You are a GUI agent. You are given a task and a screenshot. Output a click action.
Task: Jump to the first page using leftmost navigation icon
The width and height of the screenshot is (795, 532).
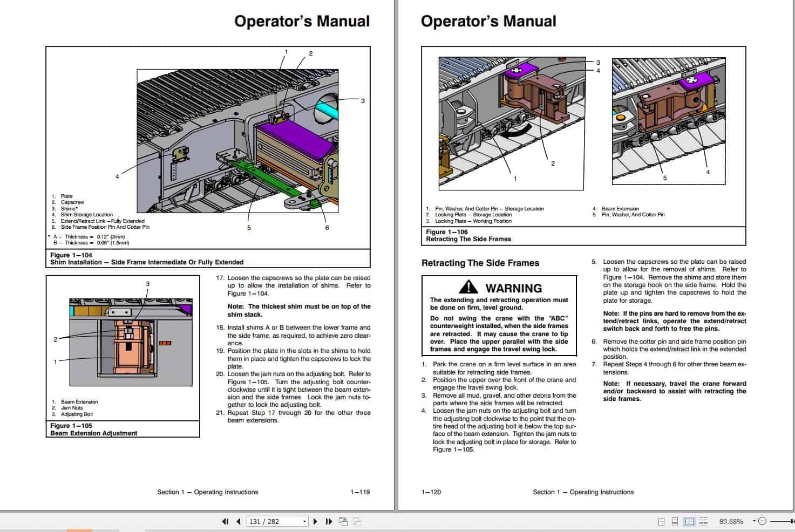[226, 521]
